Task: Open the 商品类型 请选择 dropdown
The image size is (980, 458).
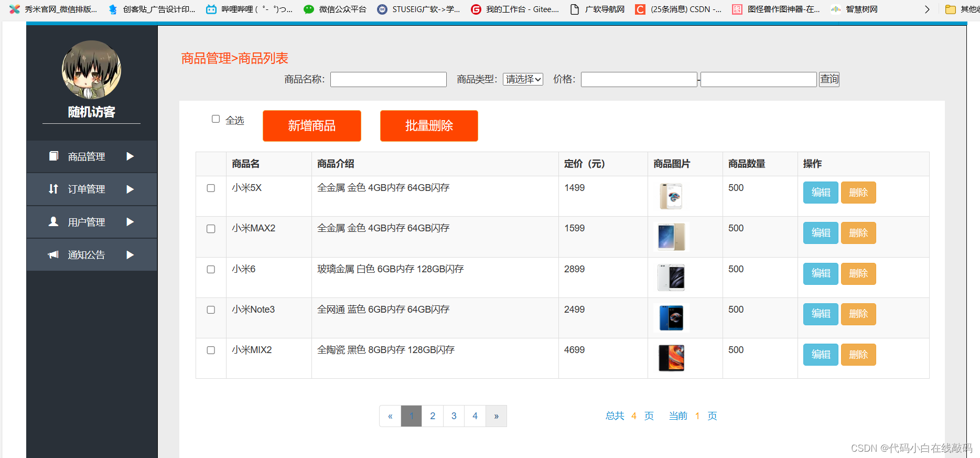Action: click(x=523, y=79)
